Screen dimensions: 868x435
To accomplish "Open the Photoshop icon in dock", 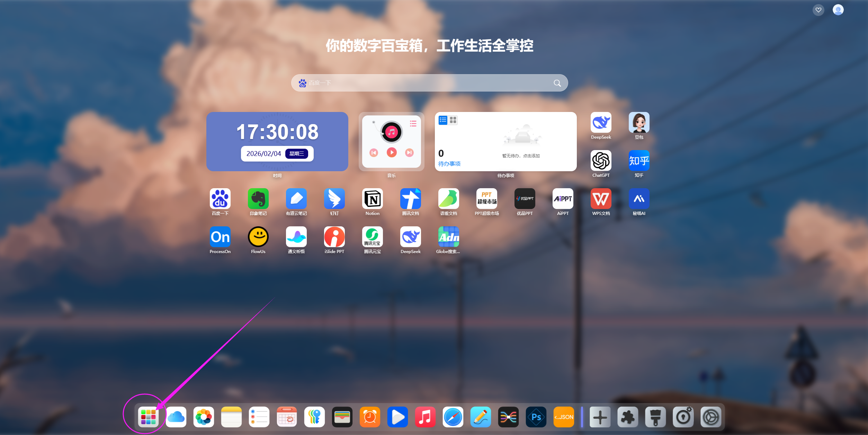I will coord(536,417).
